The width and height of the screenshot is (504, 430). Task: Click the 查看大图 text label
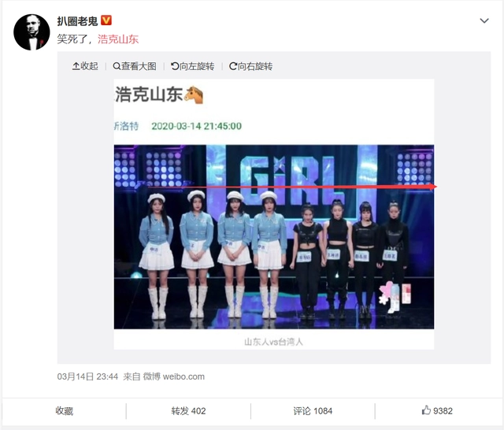coord(139,66)
